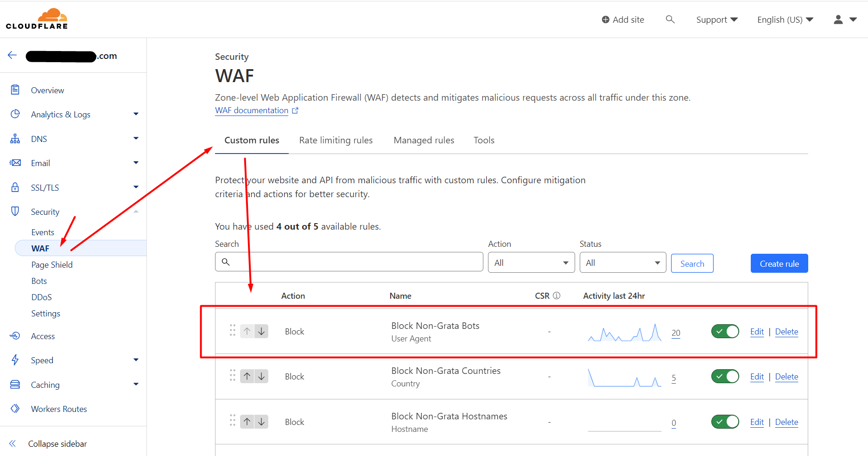Click the Add site plus icon

(605, 19)
